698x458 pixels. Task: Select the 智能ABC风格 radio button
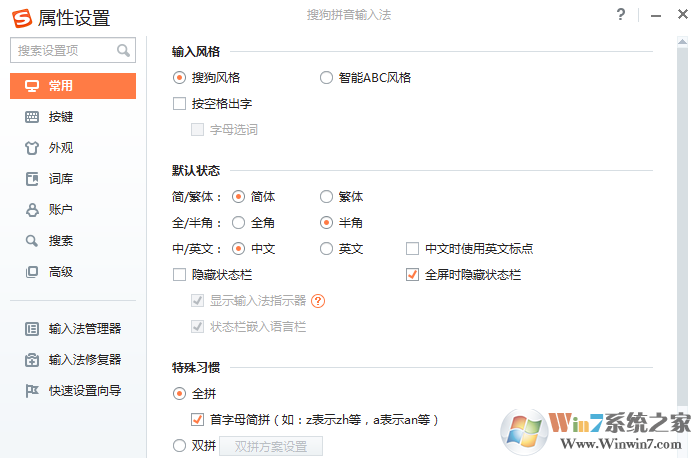pos(326,77)
